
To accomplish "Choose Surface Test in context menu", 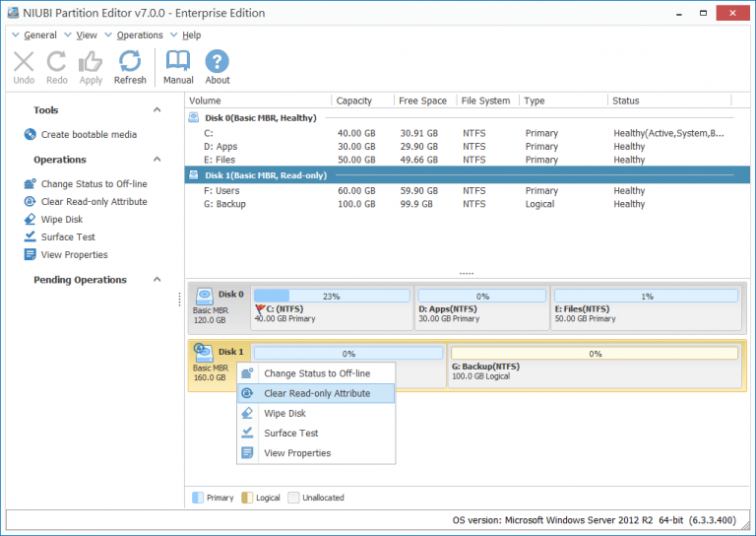I will pyautogui.click(x=316, y=433).
